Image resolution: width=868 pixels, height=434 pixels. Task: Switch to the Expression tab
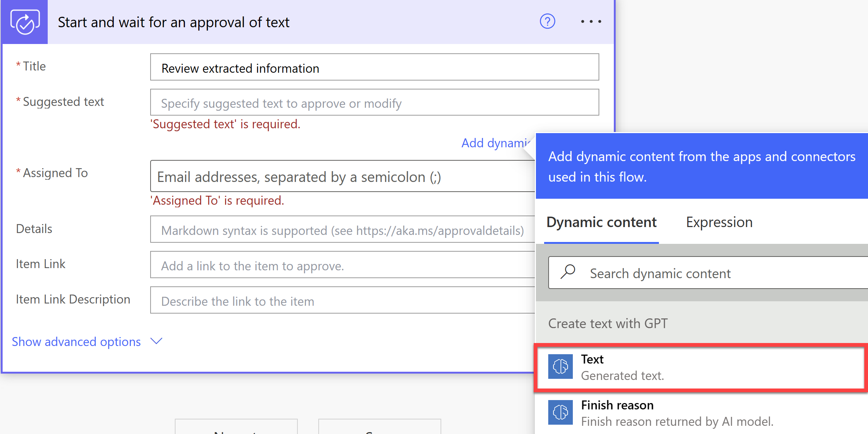click(719, 222)
